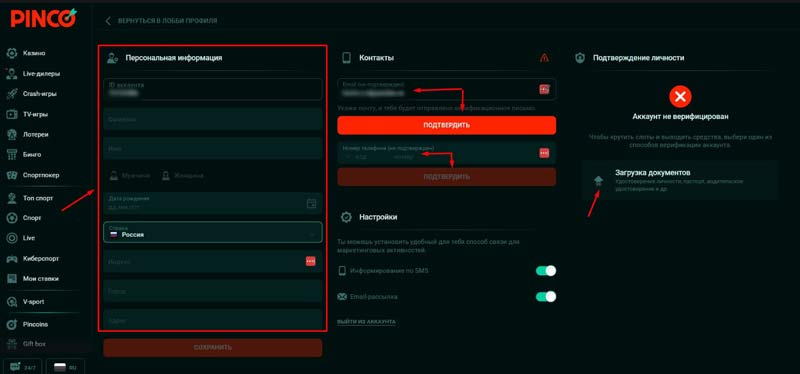This screenshot has height=374, width=800.
Task: Toggle the Email-рассылка switch
Action: click(x=546, y=296)
